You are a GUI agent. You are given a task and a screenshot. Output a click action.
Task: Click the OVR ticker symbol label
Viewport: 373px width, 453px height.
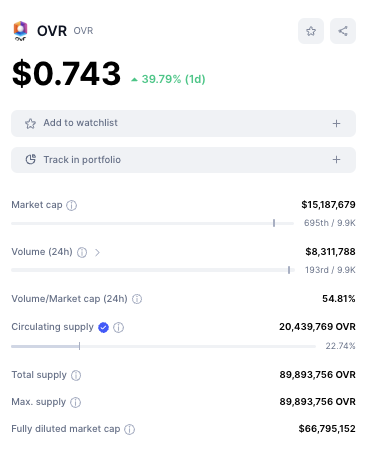(83, 31)
